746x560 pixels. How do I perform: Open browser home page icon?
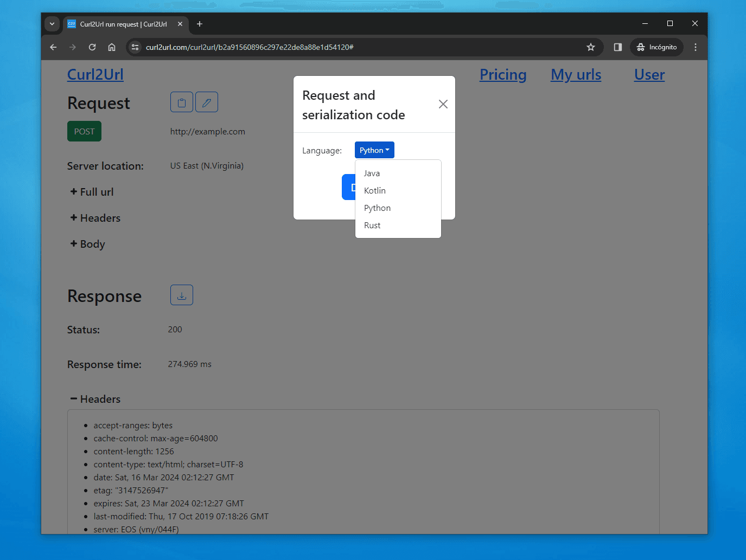tap(112, 47)
